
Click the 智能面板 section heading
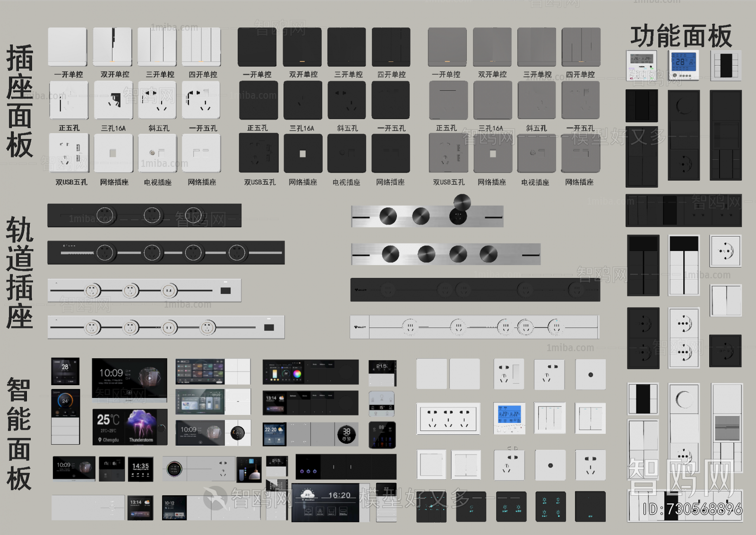tap(19, 434)
